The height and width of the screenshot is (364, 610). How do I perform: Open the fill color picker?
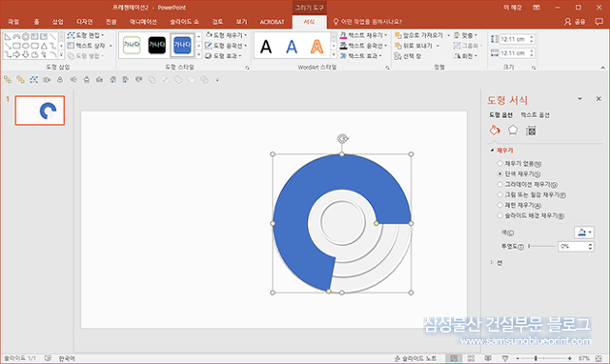coord(584,232)
